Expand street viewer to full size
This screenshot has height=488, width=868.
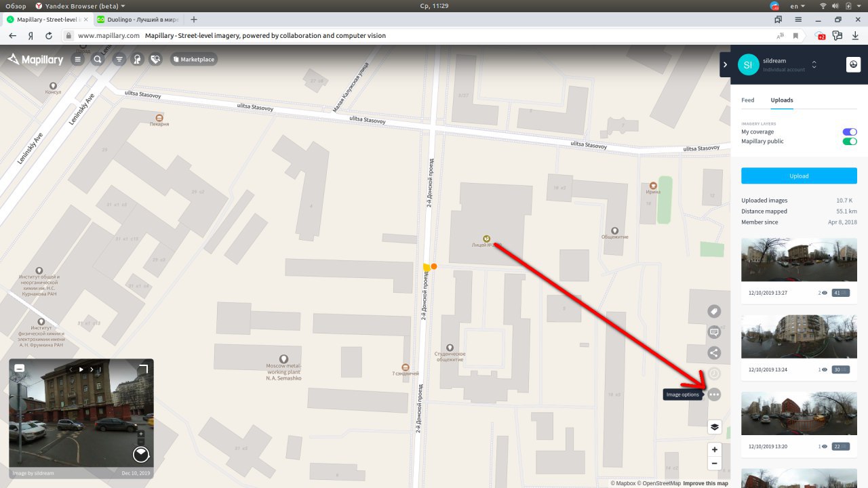point(143,369)
